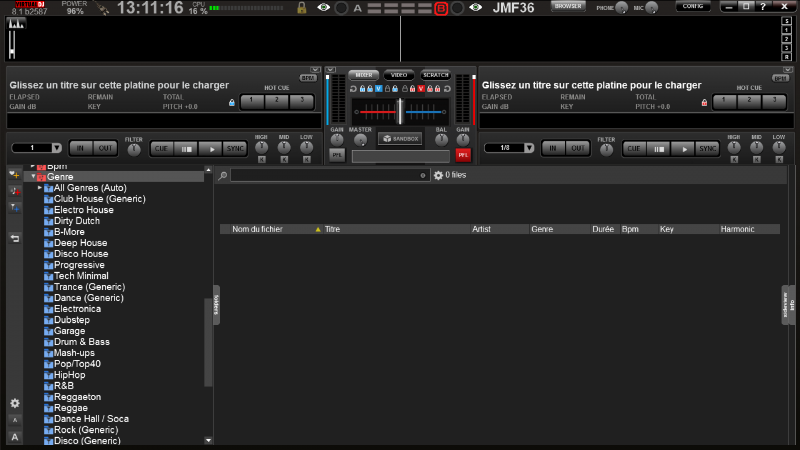Toggle the K kill button under left MID
800x450 pixels.
(284, 160)
